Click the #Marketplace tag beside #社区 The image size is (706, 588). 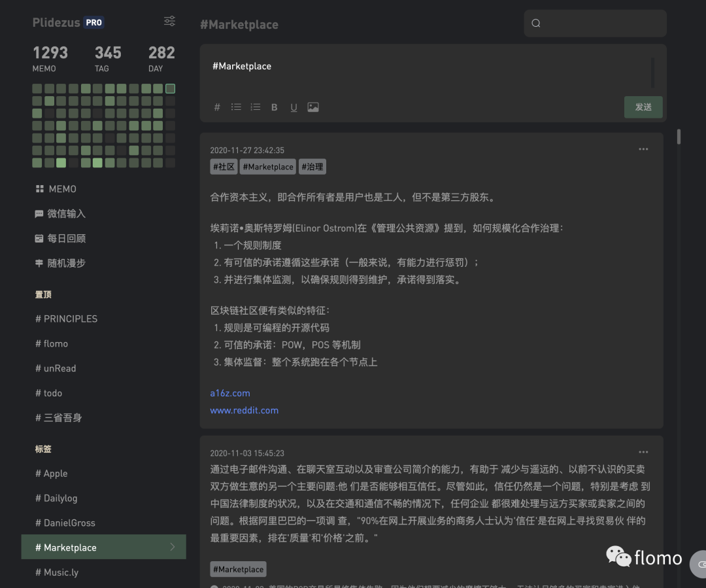[268, 167]
